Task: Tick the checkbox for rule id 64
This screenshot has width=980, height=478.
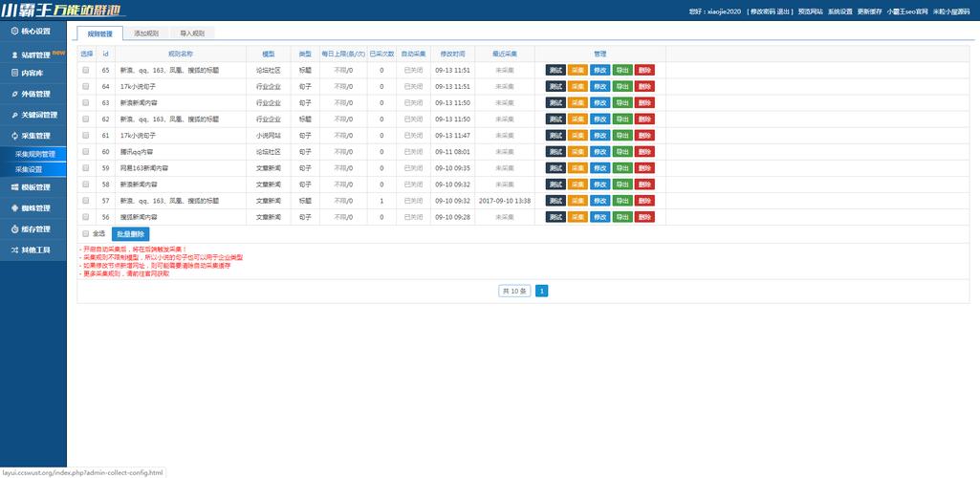Action: [x=86, y=86]
